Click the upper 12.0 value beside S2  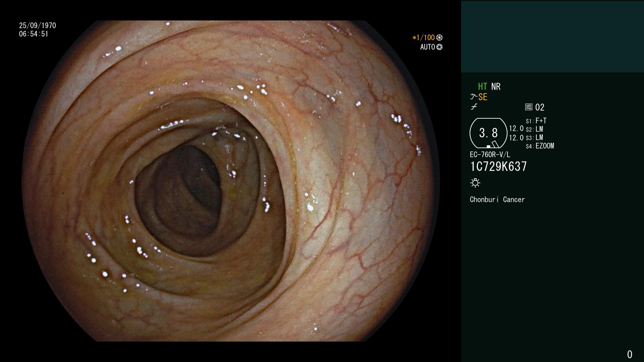click(x=516, y=128)
